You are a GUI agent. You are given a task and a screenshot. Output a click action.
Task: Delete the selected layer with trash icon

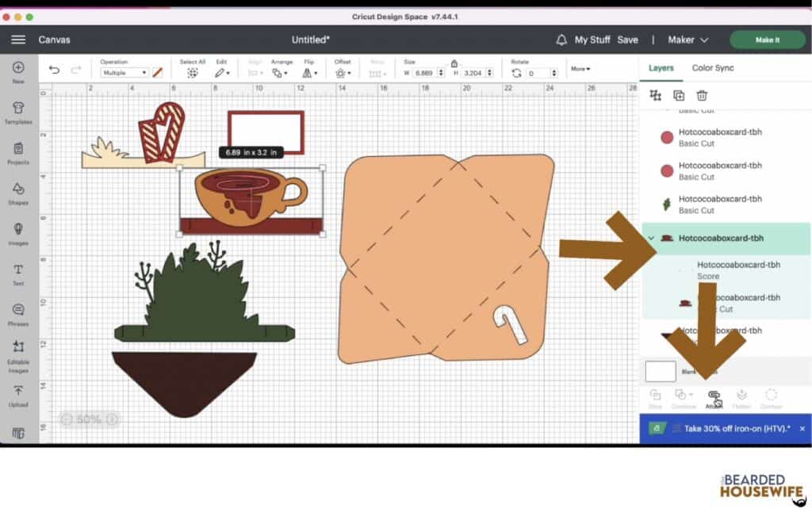click(x=702, y=96)
